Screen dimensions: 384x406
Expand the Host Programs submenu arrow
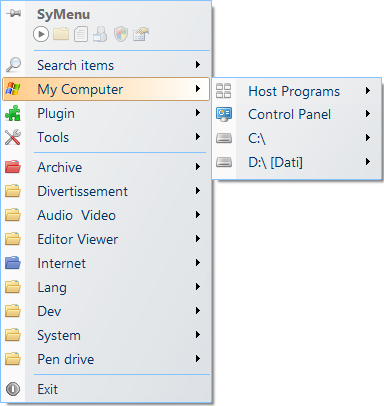click(x=368, y=91)
